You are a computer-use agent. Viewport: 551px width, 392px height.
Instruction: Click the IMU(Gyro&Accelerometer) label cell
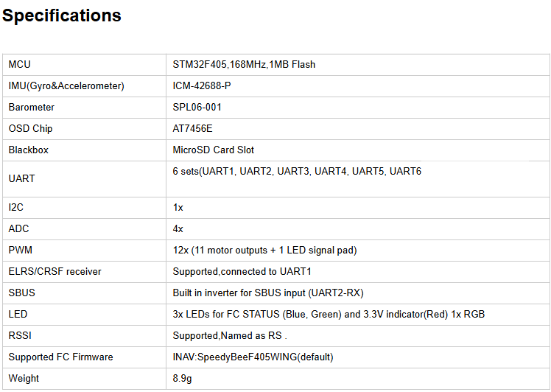(x=66, y=86)
